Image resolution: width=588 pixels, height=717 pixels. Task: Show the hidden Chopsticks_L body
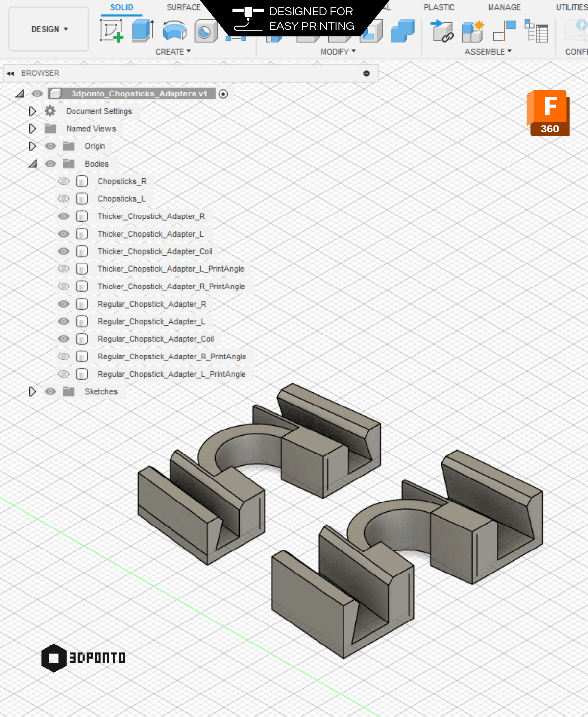[x=64, y=199]
